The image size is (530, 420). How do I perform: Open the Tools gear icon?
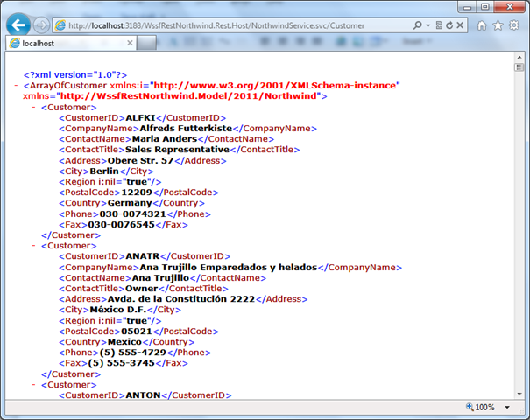coord(515,25)
